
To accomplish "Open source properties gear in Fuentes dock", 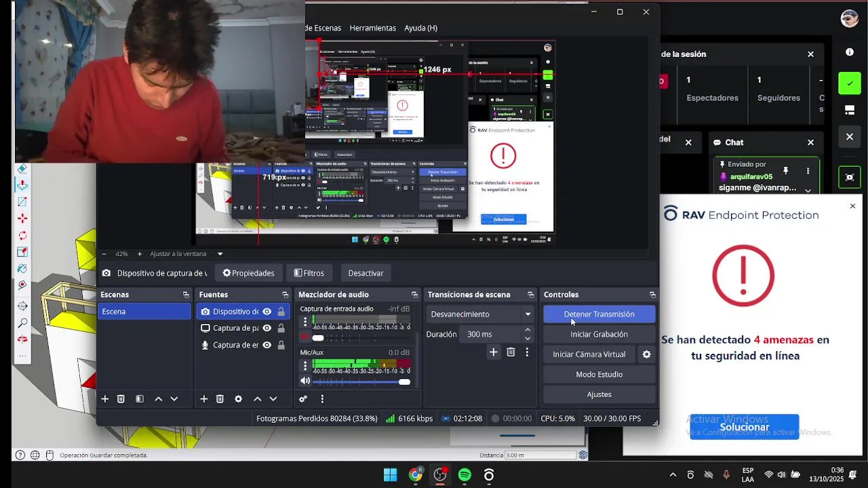I will coord(238,399).
